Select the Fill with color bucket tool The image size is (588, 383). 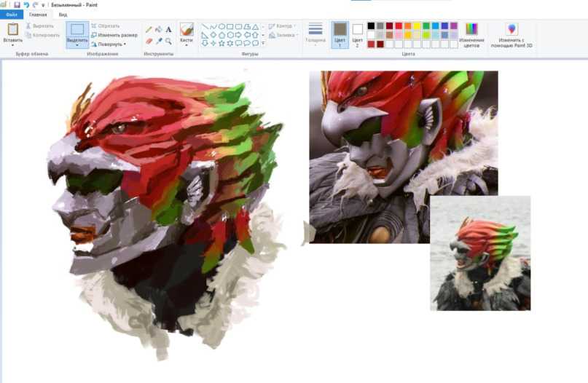click(x=159, y=30)
